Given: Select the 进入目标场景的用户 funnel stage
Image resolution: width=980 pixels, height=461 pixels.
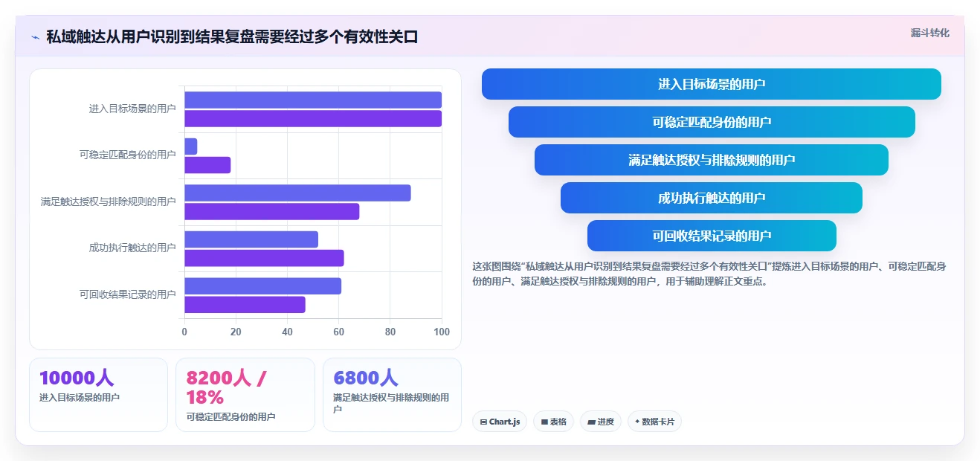Looking at the screenshot, I should point(712,84).
